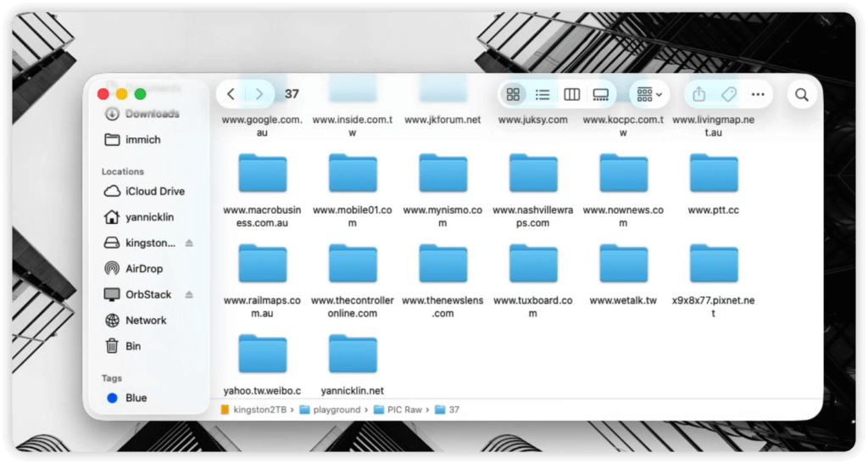Viewport: 868px width, 464px height.
Task: Click the Share toolbar icon
Action: (x=699, y=94)
